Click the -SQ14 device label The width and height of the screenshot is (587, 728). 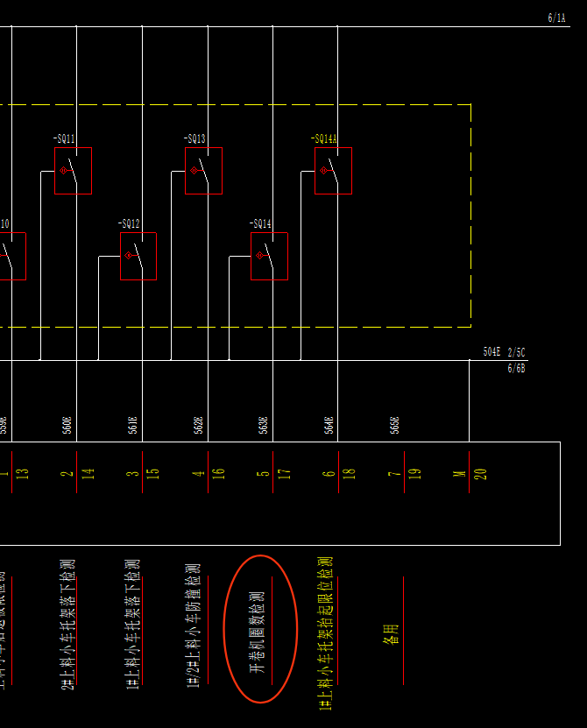click(260, 223)
